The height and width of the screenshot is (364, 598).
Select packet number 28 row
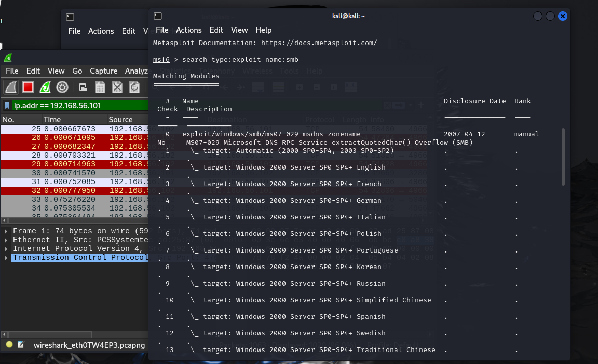[x=74, y=156]
